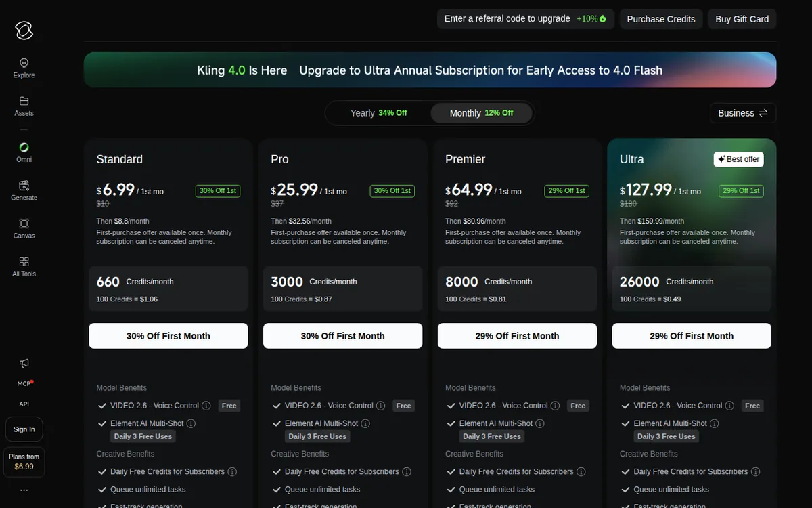The height and width of the screenshot is (508, 812).
Task: Click the Premier plan 29% Off 1st badge
Action: [567, 191]
